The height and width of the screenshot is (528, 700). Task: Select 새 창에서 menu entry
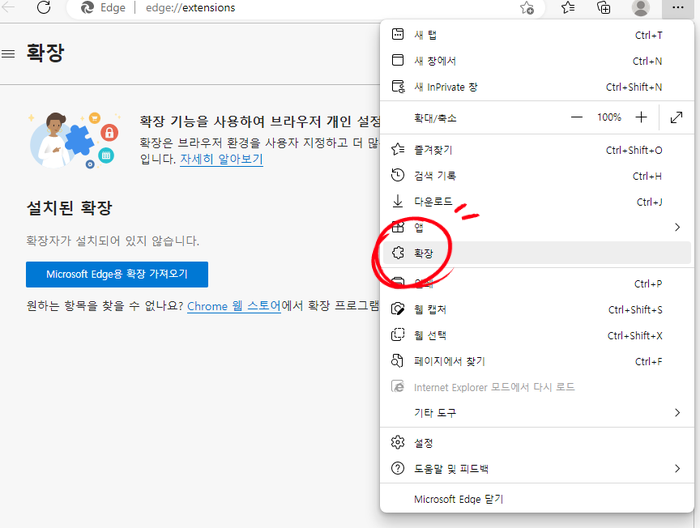(536, 61)
